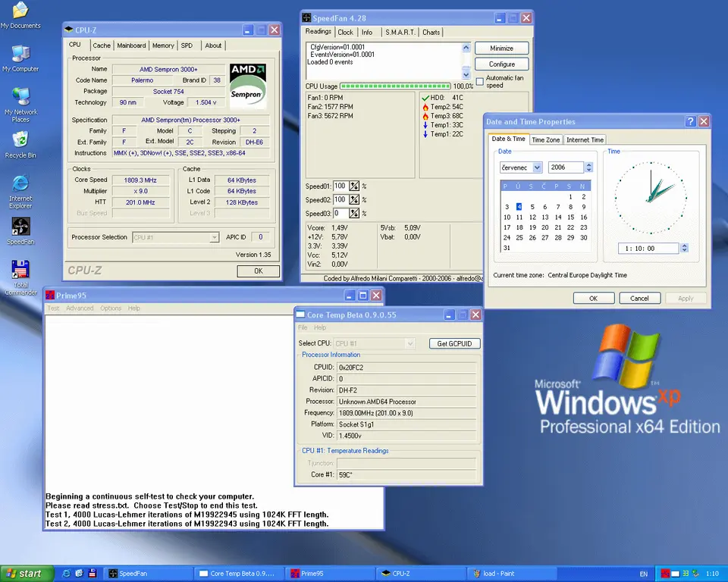Click the floppy disk quick launch icon
This screenshot has width=728, height=582.
[x=93, y=574]
